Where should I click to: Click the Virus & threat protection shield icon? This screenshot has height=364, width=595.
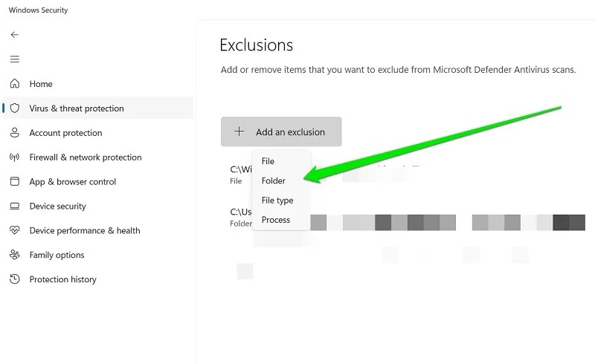pyautogui.click(x=14, y=108)
